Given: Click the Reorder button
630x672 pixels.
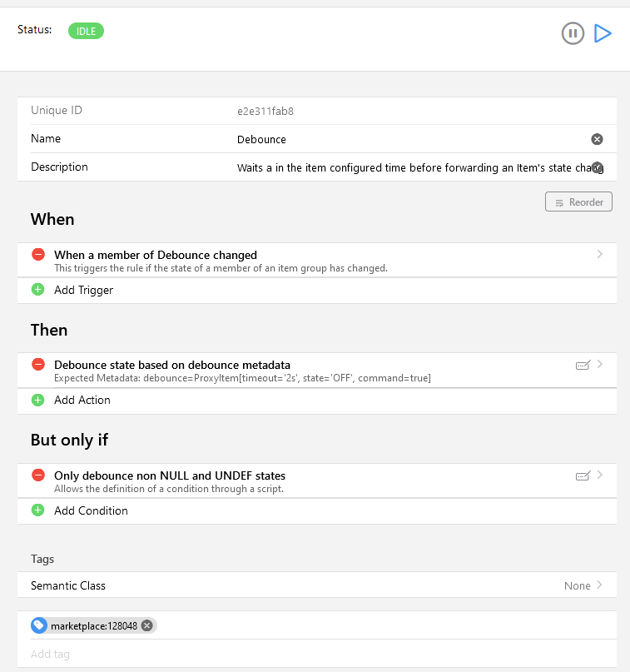Looking at the screenshot, I should click(x=578, y=202).
